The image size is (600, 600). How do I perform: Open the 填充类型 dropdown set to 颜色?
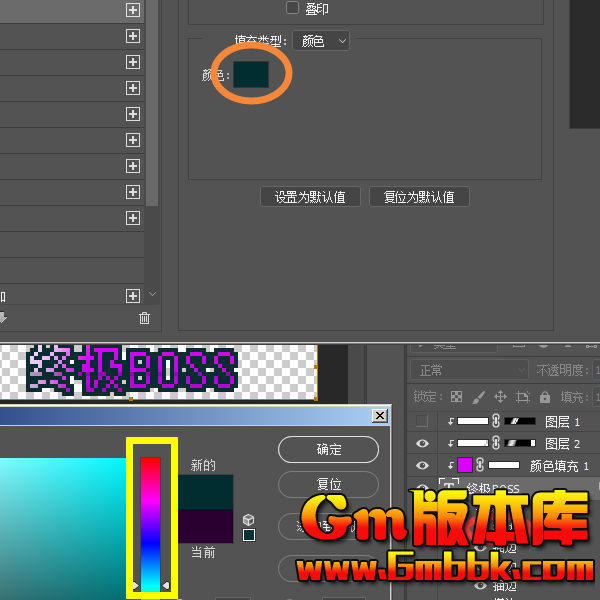324,41
